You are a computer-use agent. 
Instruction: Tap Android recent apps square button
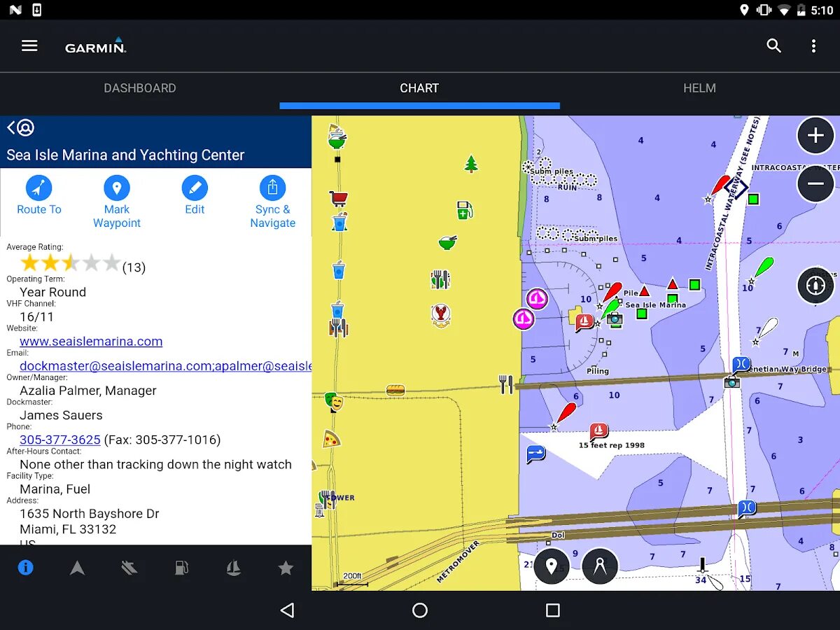[553, 610]
